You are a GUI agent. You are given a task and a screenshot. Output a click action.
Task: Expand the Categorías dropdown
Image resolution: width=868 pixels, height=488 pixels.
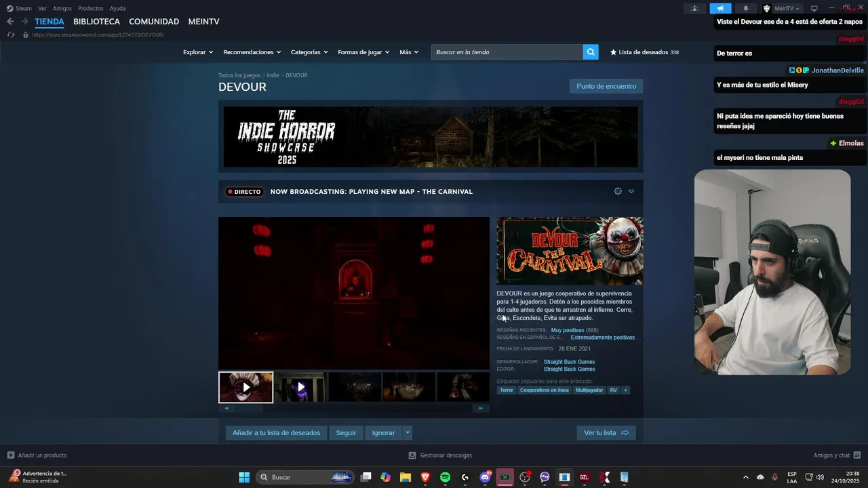pyautogui.click(x=309, y=52)
